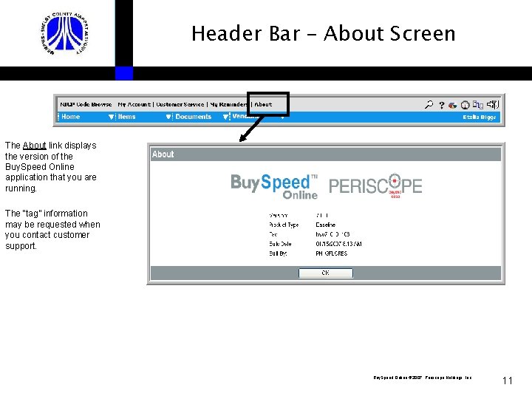The image size is (532, 399).
Task: Click the underlined About word in slide text
Action: (x=34, y=146)
